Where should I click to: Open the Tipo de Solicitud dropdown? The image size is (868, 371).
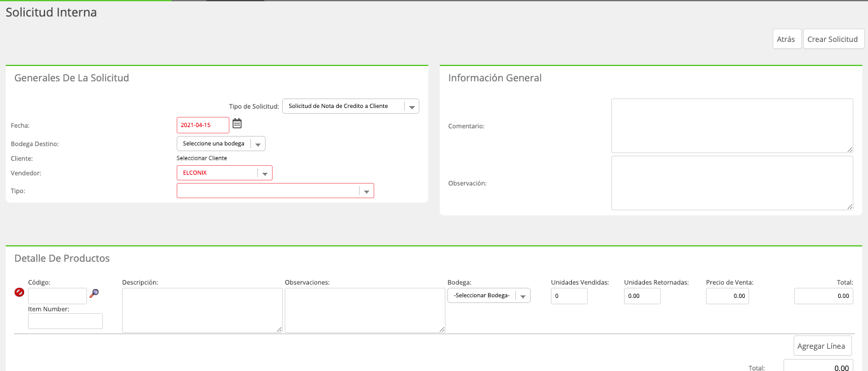coord(351,106)
